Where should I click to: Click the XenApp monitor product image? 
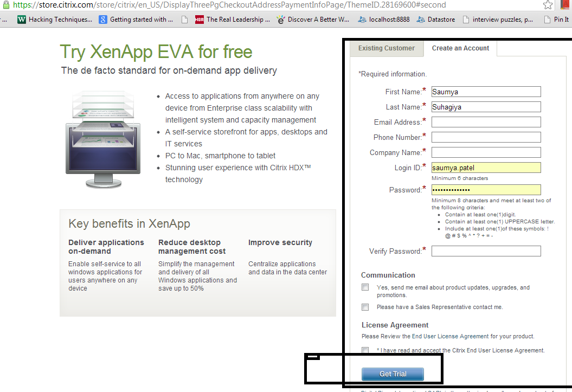(x=103, y=140)
